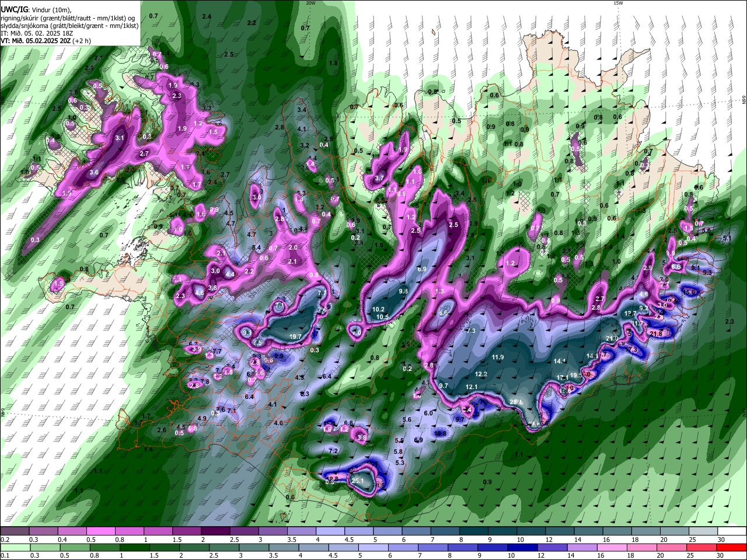Viewport: 747px width, 560px height.
Task: Click the 15W longitude label
Action: pyautogui.click(x=618, y=3)
